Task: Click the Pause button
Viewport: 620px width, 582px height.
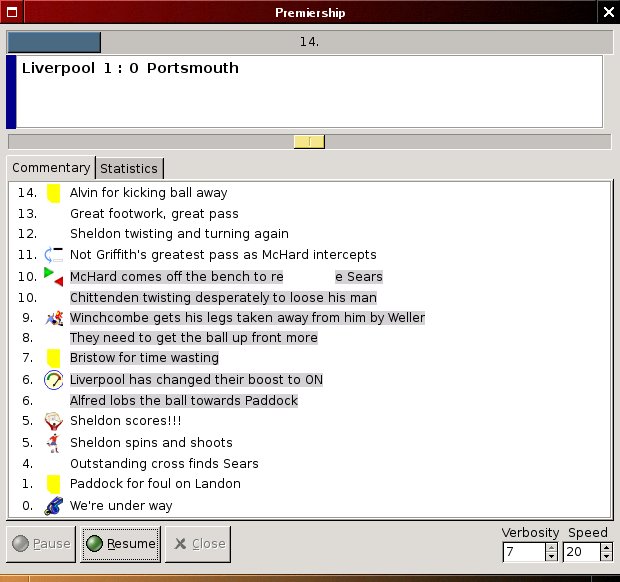Action: click(41, 544)
